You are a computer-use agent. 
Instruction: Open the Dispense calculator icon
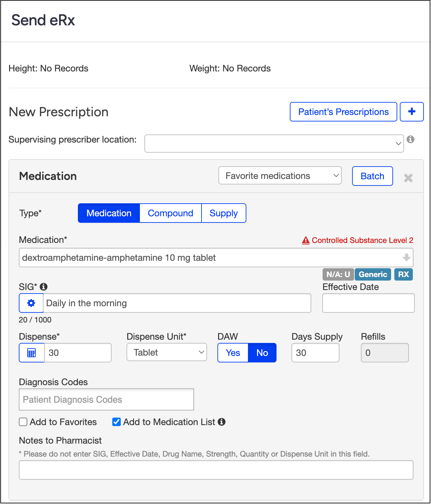(x=31, y=353)
